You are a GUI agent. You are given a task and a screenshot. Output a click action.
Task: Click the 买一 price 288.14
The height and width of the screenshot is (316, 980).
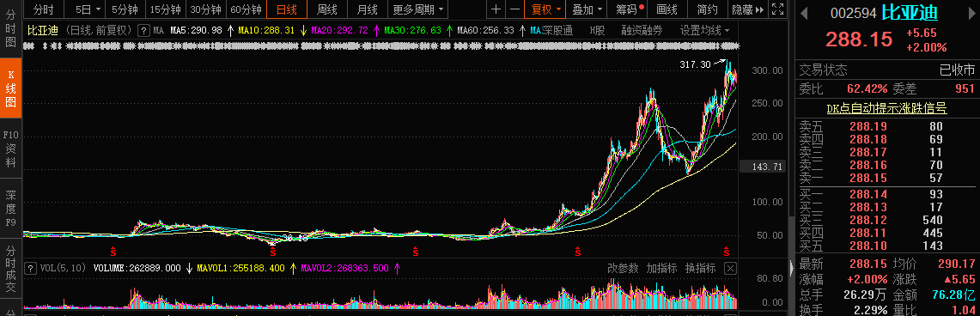coord(867,194)
